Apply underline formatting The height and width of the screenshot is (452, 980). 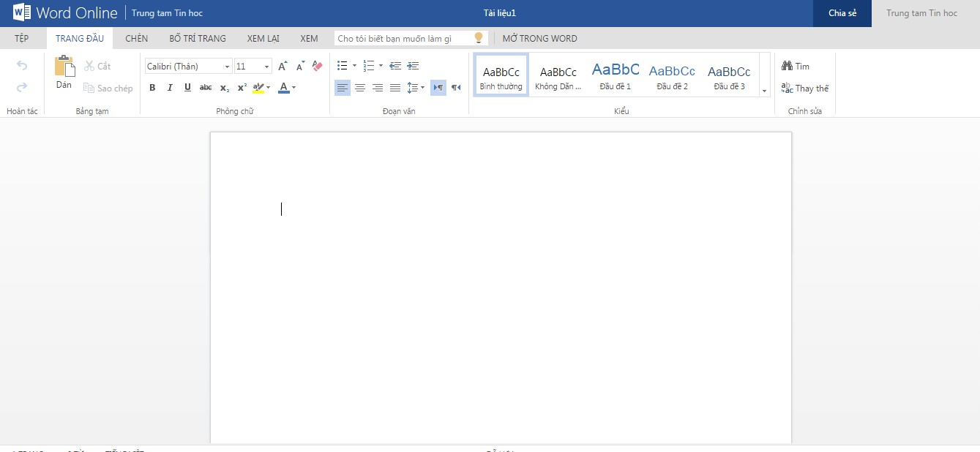187,87
